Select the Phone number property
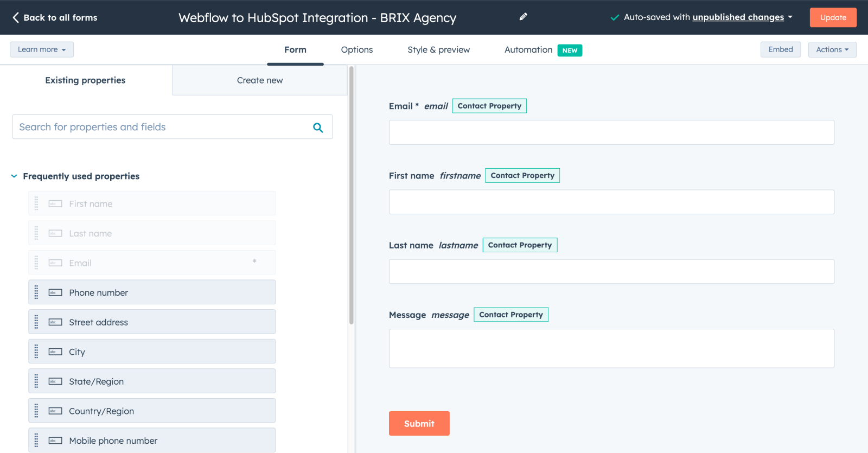 152,292
